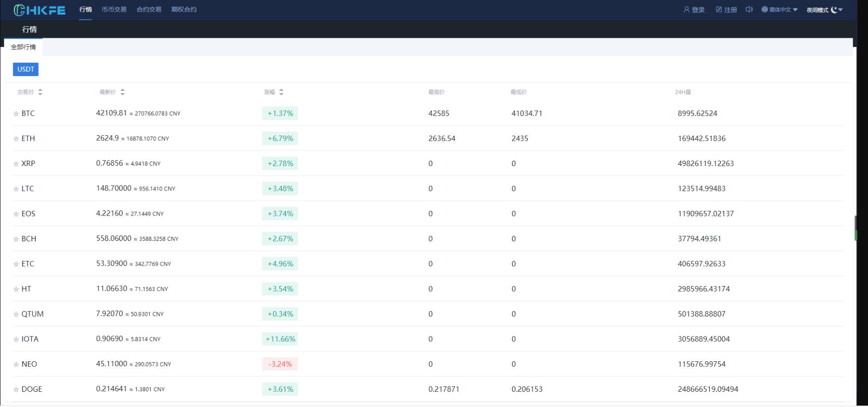Click the star icon beside XRP

tap(16, 164)
